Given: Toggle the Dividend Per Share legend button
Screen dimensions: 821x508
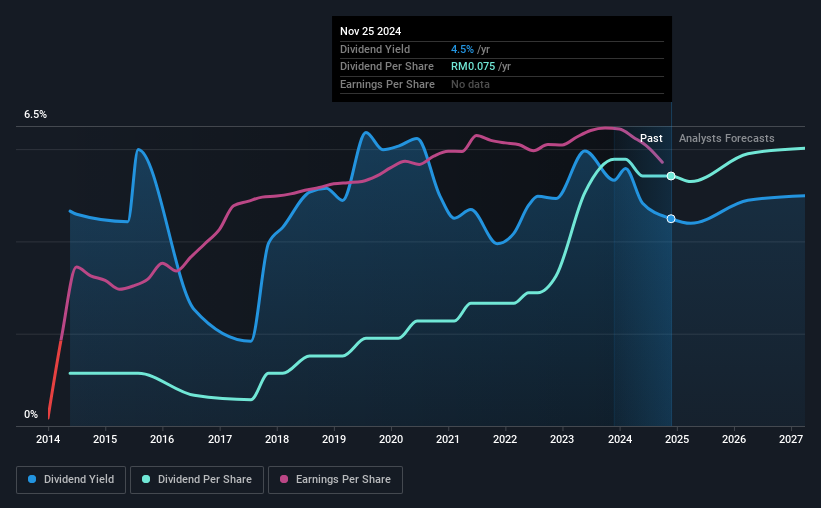Looking at the screenshot, I should pyautogui.click(x=197, y=480).
